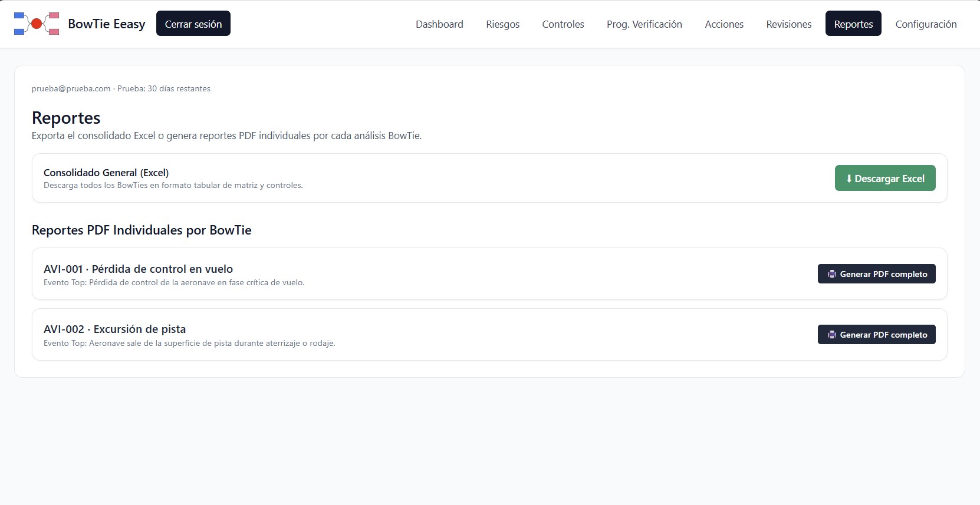Click the Cerrar sesión button
980x505 pixels.
pos(193,24)
